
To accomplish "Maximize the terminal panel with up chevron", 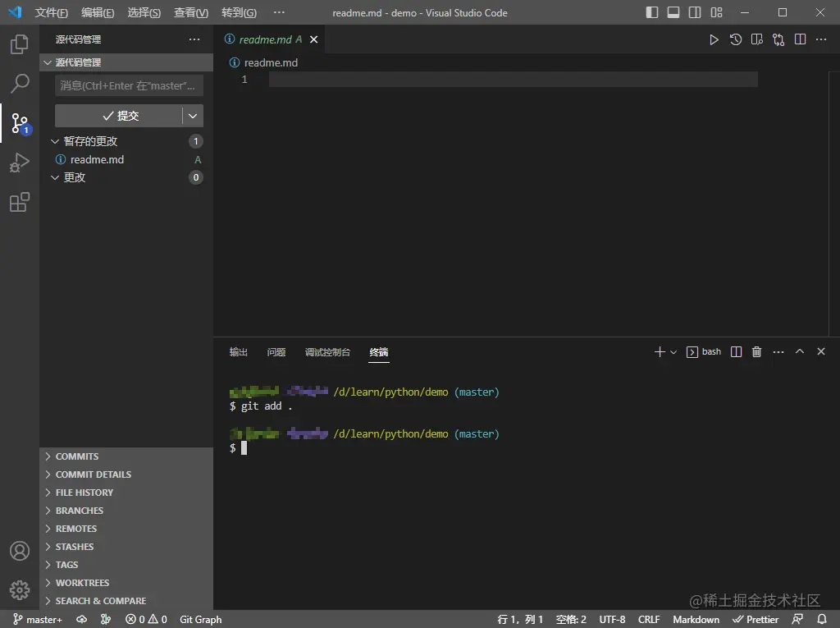I will pyautogui.click(x=800, y=351).
